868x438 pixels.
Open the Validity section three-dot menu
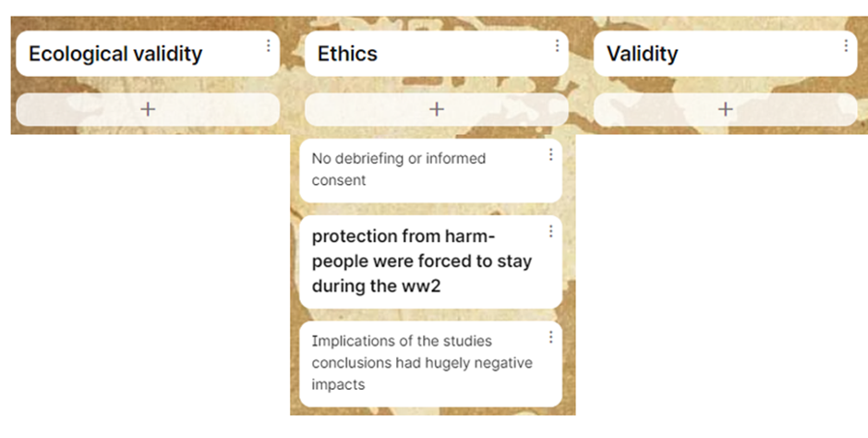pyautogui.click(x=846, y=45)
